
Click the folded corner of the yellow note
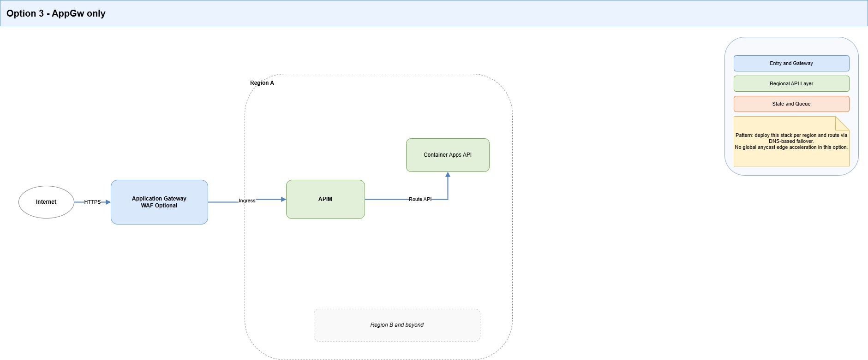tap(843, 122)
